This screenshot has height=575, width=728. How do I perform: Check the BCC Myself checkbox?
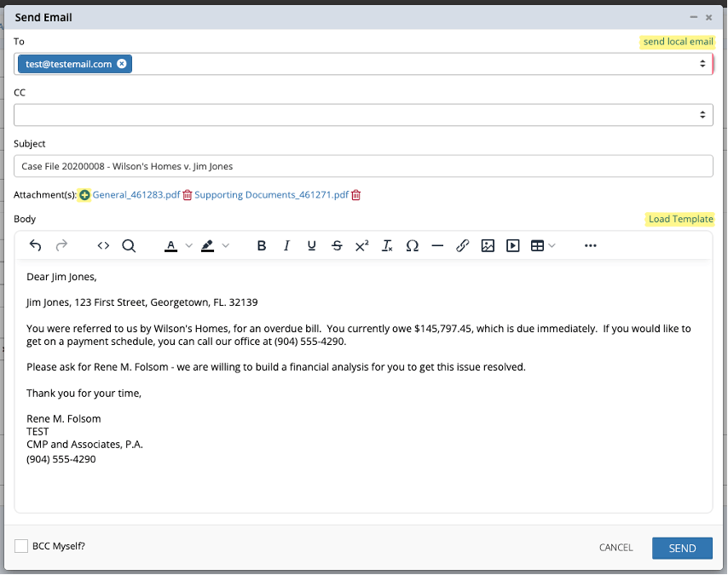pos(21,546)
